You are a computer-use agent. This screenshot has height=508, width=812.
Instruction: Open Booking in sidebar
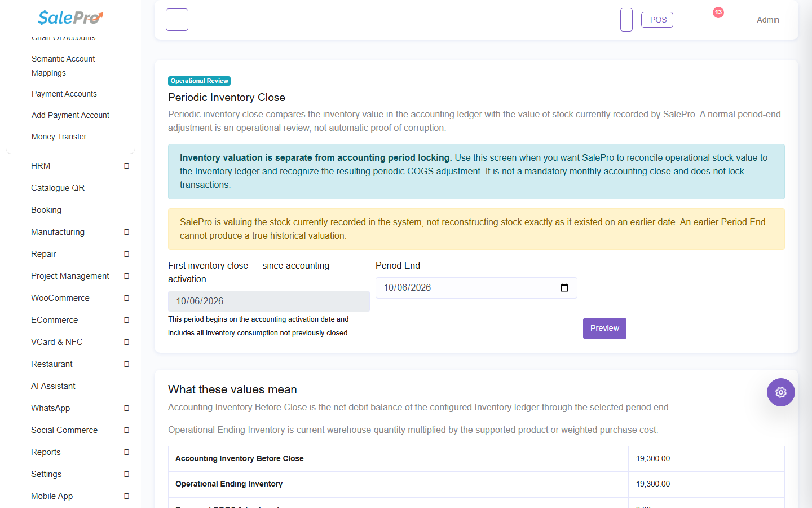point(46,210)
